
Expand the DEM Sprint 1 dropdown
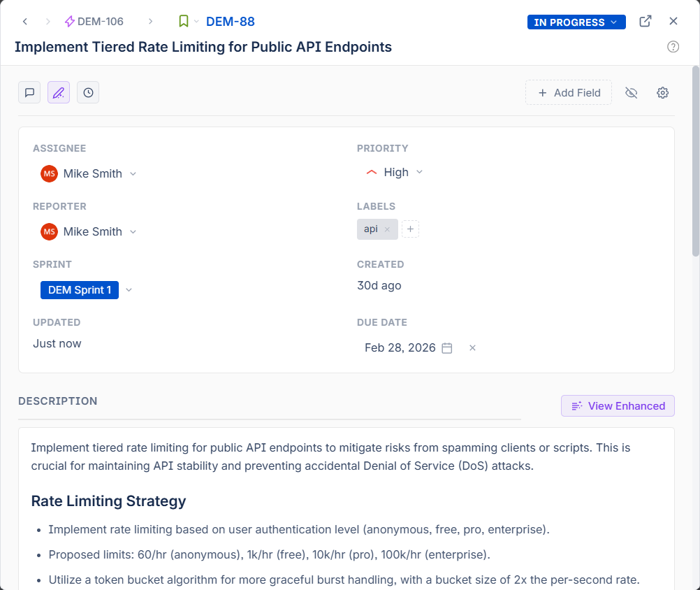(129, 289)
